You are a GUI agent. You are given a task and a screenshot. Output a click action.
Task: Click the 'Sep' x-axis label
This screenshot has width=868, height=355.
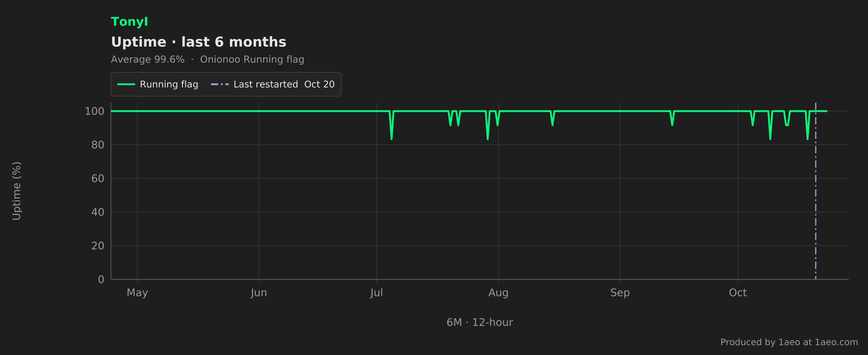point(620,293)
